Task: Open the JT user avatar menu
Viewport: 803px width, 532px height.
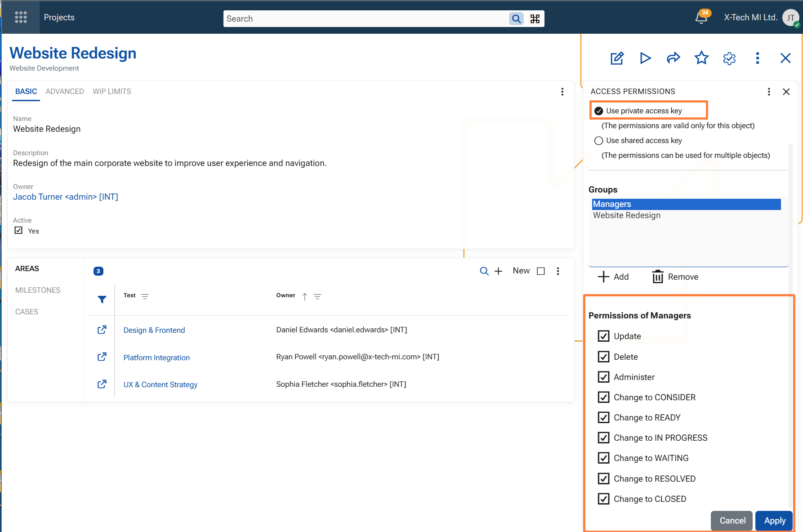Action: tap(790, 18)
